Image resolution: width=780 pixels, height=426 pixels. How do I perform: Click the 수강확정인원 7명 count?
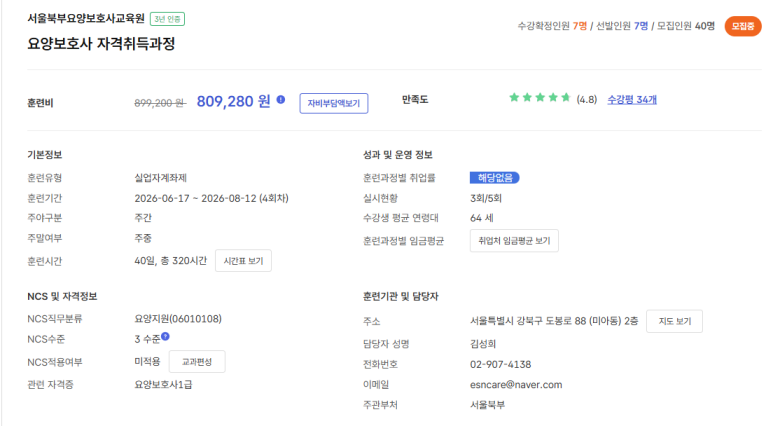(552, 26)
